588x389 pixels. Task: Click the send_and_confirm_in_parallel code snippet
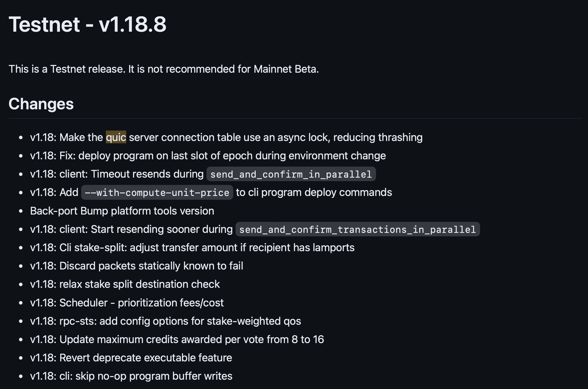[x=291, y=174]
